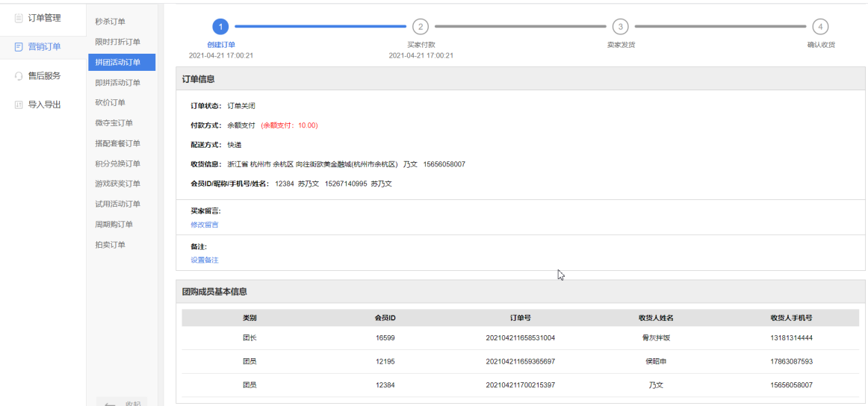Click step 3 circle 卖家发货

point(620,27)
